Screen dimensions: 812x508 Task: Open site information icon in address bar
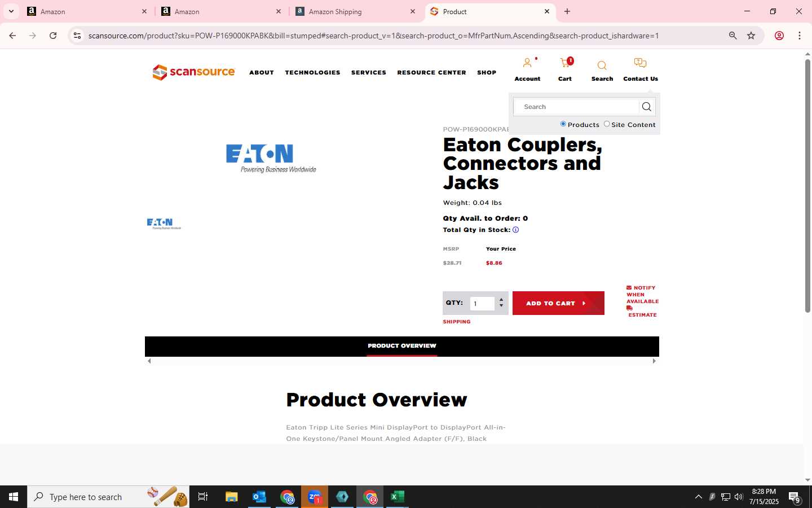click(77, 36)
